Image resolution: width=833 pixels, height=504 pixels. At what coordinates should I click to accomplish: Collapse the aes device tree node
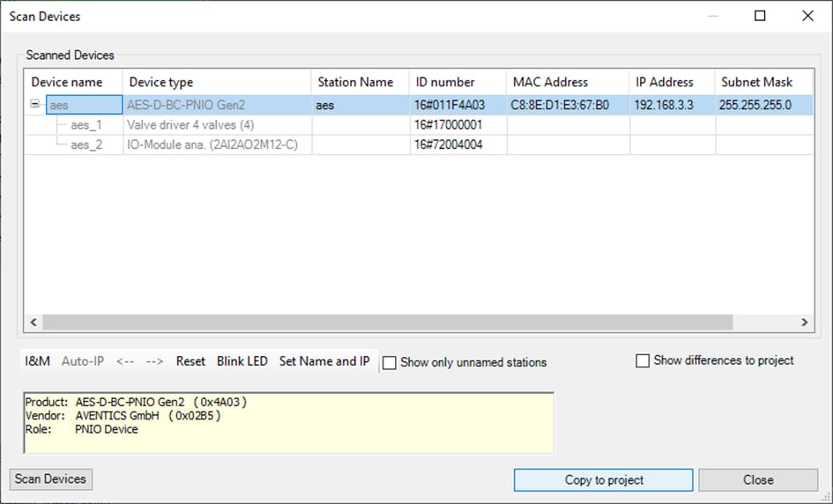35,105
